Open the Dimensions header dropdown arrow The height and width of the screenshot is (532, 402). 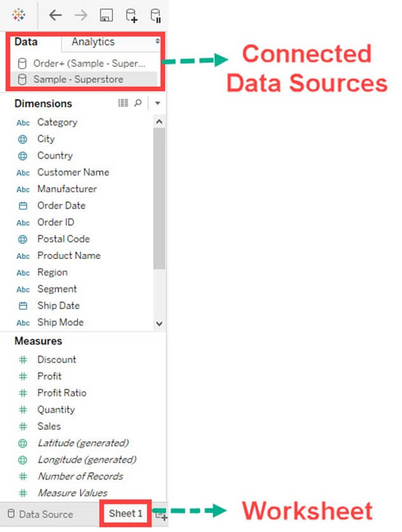click(x=157, y=103)
